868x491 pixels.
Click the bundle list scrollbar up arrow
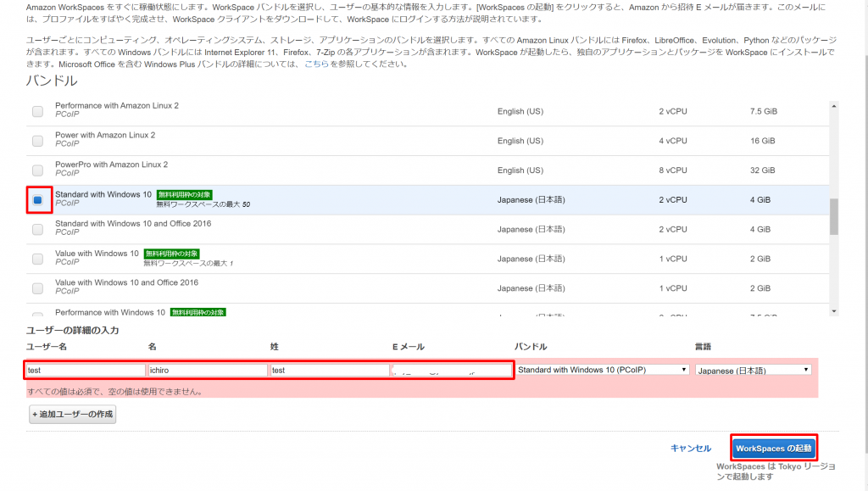[x=834, y=106]
